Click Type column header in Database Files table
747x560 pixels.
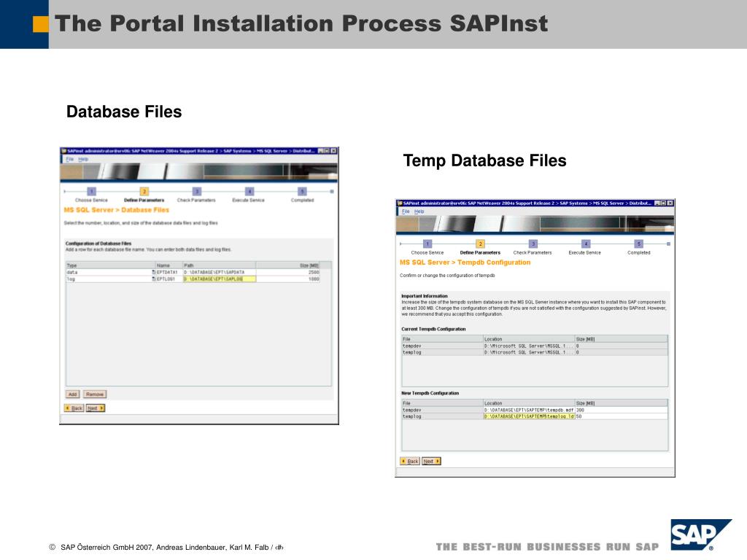[111, 265]
